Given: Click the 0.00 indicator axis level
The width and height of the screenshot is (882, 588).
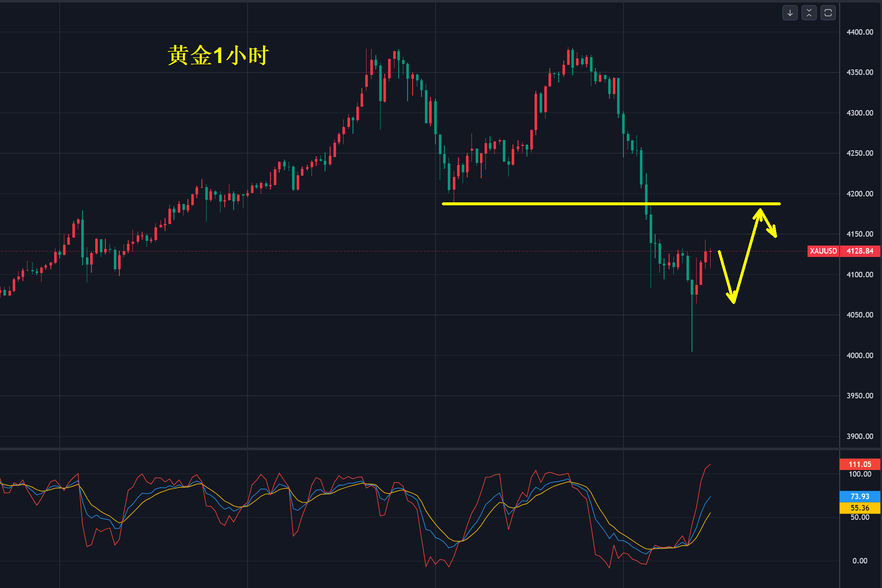Looking at the screenshot, I should point(860,561).
